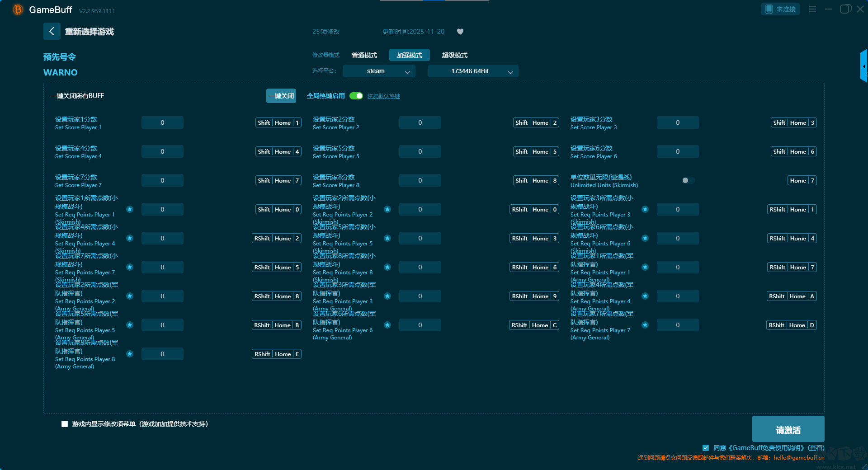
Task: Click the RShift Home D hotkey button
Action: (x=792, y=325)
